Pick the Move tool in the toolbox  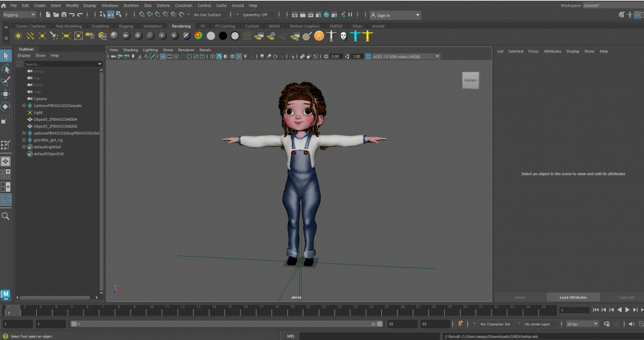pyautogui.click(x=6, y=94)
